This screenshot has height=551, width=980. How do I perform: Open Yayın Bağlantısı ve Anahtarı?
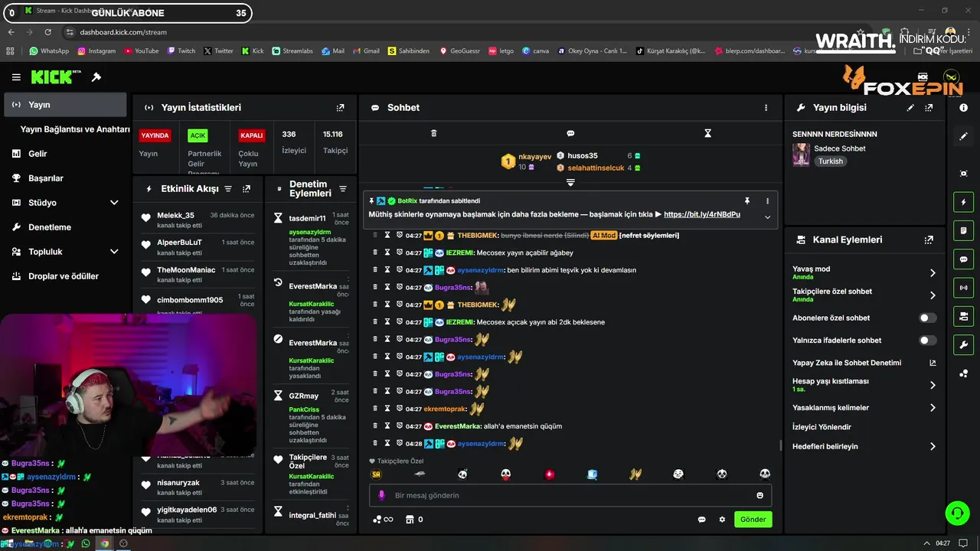coord(75,129)
